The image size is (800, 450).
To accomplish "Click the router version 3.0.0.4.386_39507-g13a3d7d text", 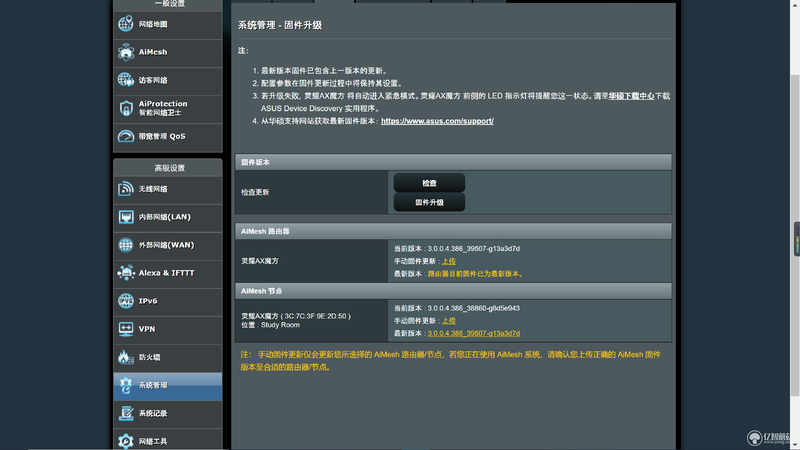I will tap(473, 248).
